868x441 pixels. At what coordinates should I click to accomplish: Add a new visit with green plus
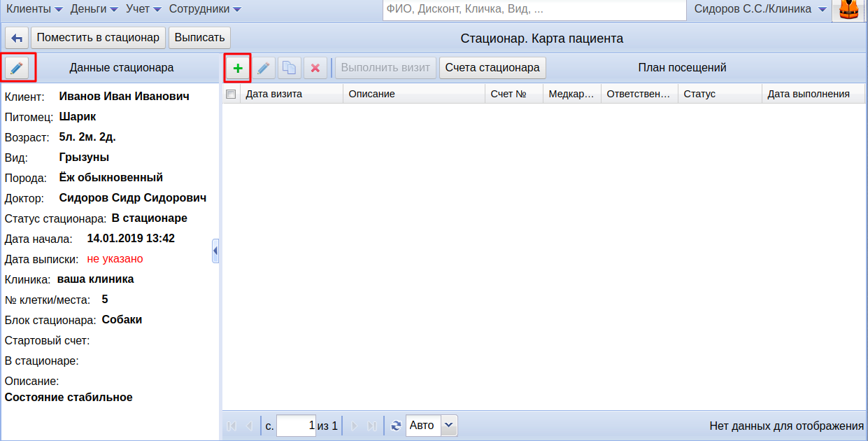(x=238, y=68)
